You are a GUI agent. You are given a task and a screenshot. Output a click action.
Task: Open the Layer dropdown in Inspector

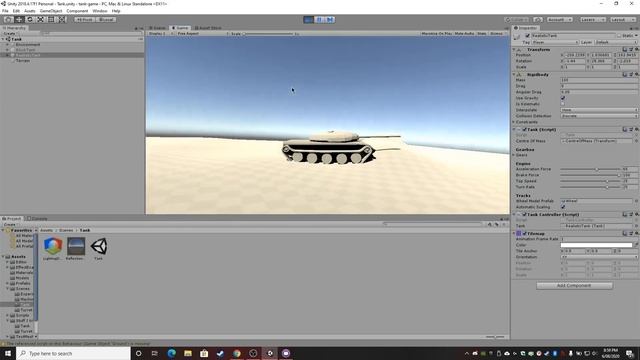tap(616, 42)
